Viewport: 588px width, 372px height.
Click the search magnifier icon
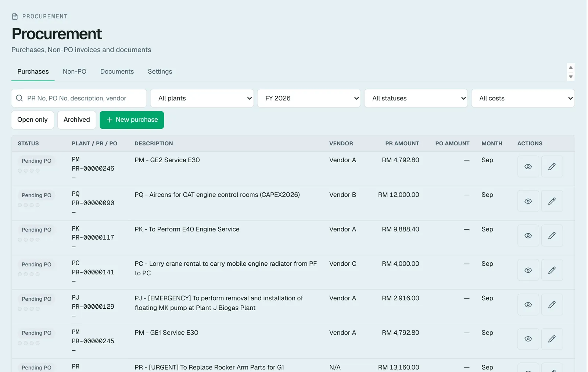click(x=19, y=98)
